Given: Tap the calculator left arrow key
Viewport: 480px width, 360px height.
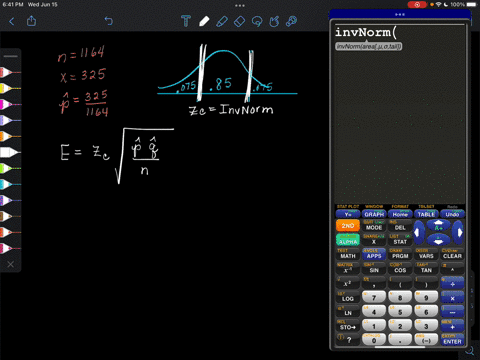Looking at the screenshot, I should (419, 233).
